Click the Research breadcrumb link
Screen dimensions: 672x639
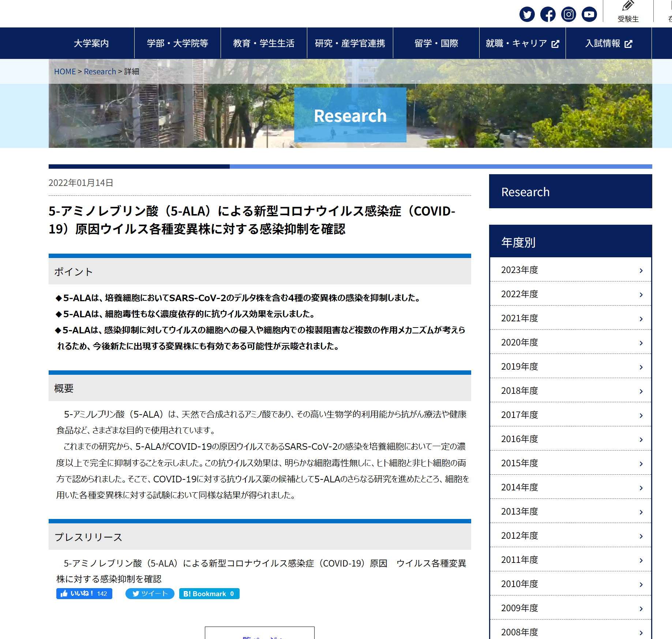[100, 72]
